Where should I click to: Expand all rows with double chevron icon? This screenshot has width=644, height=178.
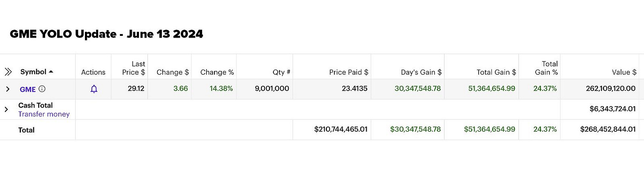[8, 72]
